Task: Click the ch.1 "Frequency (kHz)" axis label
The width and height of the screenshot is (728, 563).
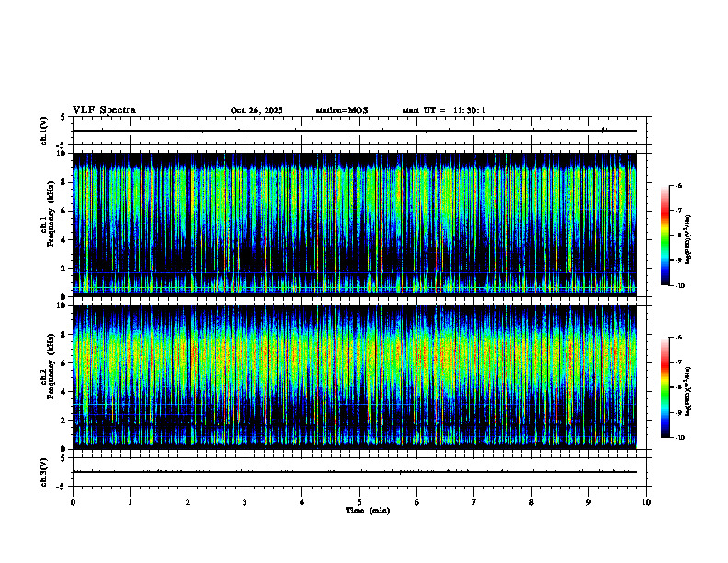Action: [51, 214]
